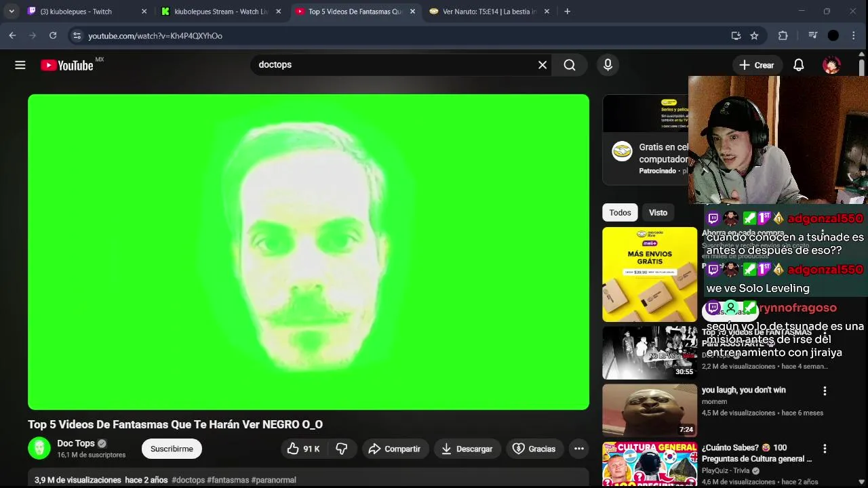Open options for ¿Cuánto Sabes? video
Image resolution: width=868 pixels, height=488 pixels.
[x=825, y=449]
